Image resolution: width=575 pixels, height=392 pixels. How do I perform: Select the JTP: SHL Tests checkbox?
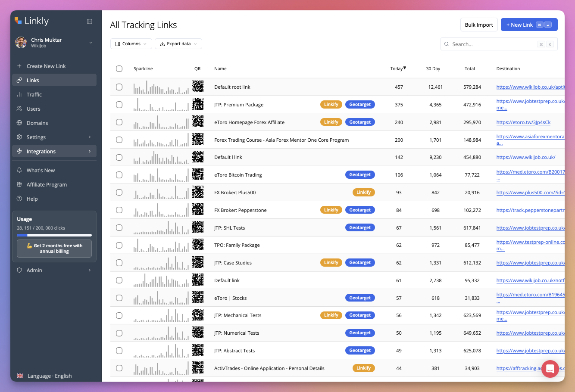pyautogui.click(x=119, y=228)
